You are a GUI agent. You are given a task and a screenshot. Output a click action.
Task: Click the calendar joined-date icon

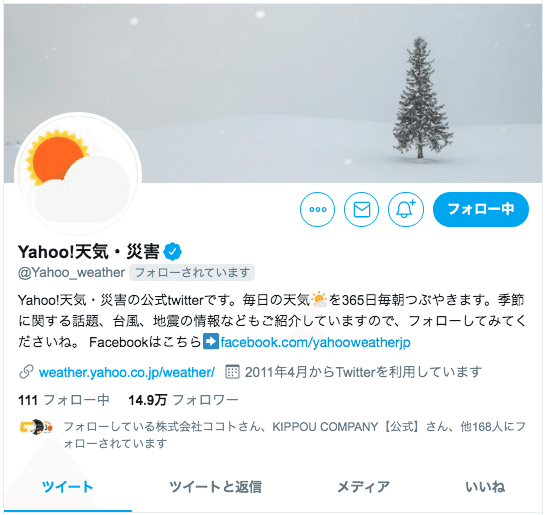232,372
